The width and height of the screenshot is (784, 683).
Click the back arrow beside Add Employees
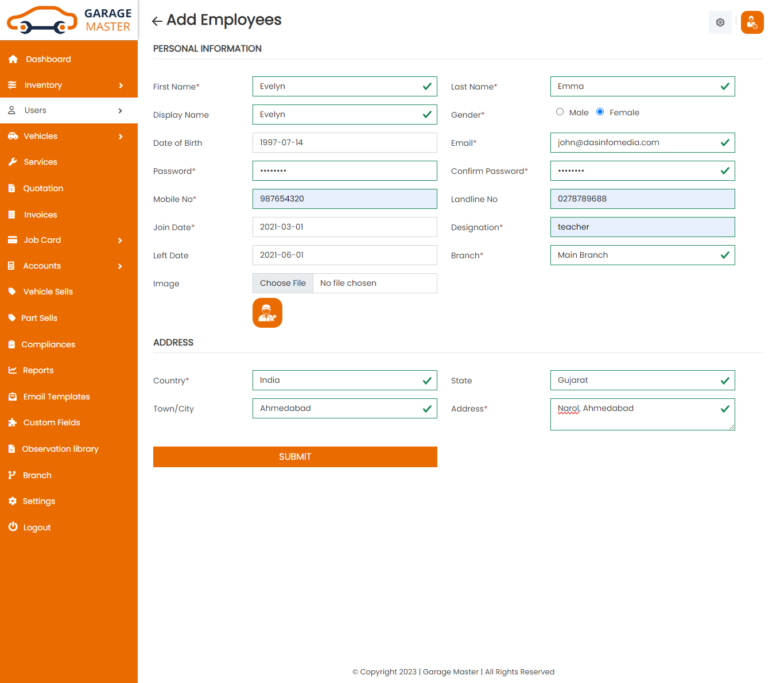[x=157, y=21]
